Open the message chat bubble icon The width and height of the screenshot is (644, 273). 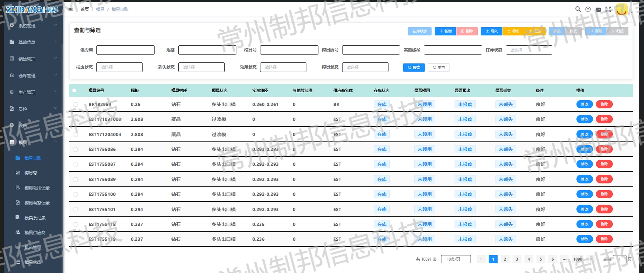598,10
